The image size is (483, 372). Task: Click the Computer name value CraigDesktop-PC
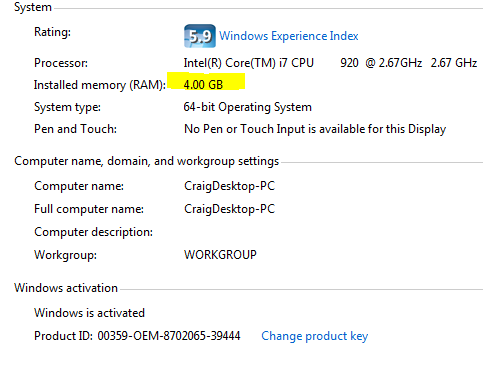(x=230, y=186)
